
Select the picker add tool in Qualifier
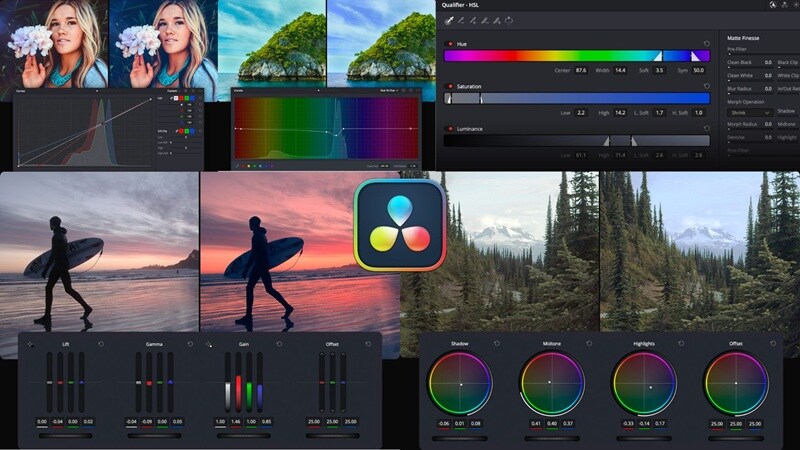coord(473,20)
